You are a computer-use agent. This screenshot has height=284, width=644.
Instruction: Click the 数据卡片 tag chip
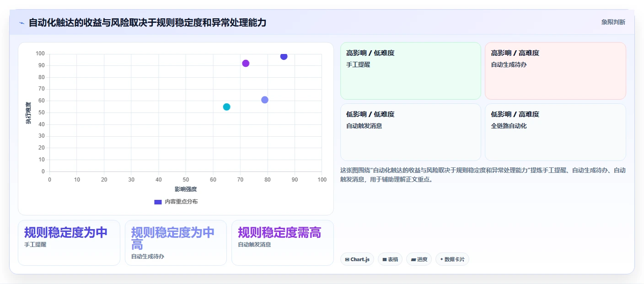coord(452,259)
